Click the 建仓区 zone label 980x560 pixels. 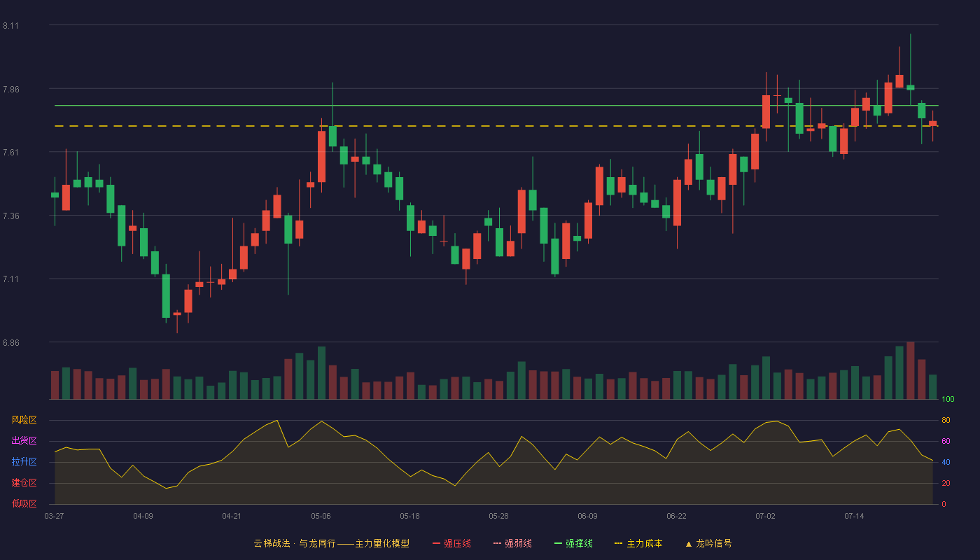pyautogui.click(x=24, y=483)
